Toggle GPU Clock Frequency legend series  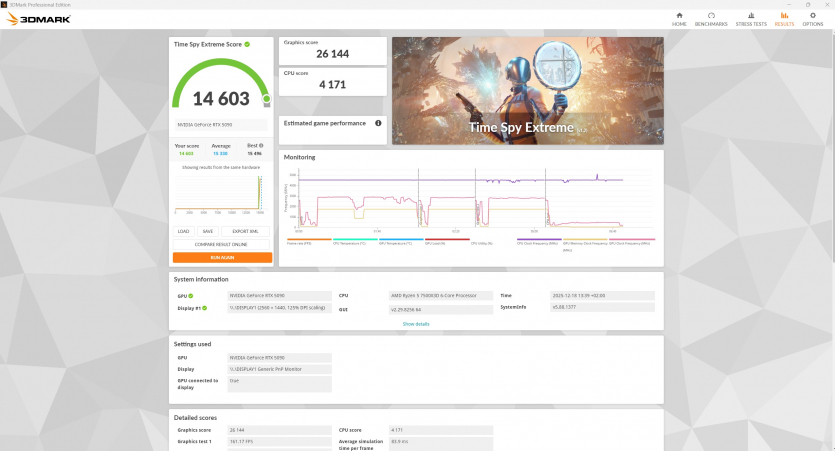click(537, 242)
